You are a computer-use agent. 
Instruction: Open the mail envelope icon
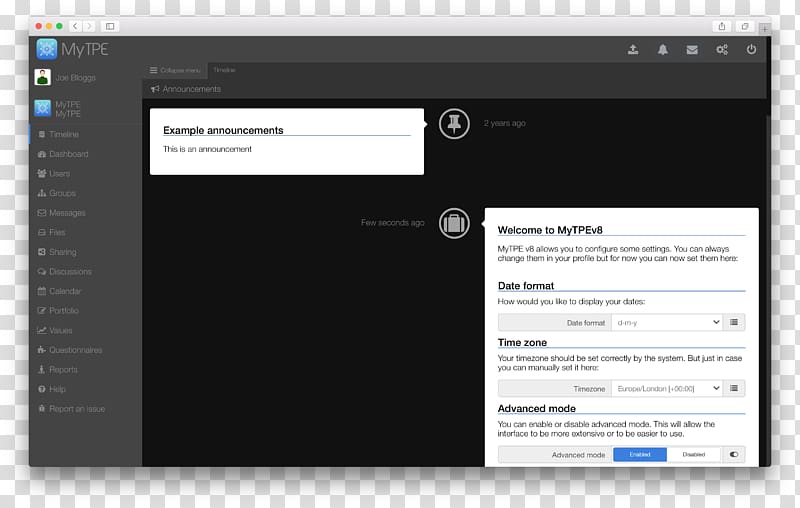pyautogui.click(x=692, y=49)
